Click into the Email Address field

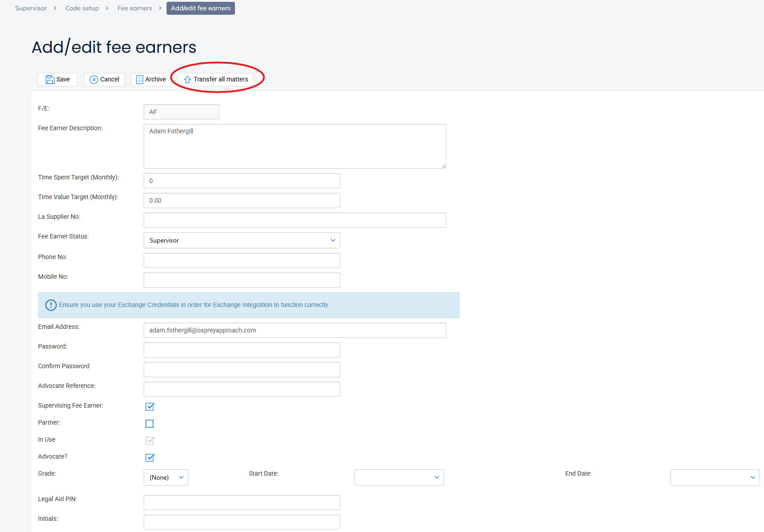pyautogui.click(x=295, y=330)
